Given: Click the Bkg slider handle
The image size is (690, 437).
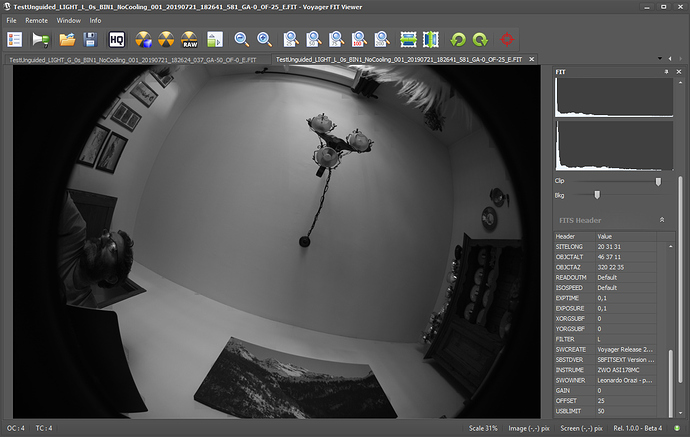Looking at the screenshot, I should tap(597, 195).
